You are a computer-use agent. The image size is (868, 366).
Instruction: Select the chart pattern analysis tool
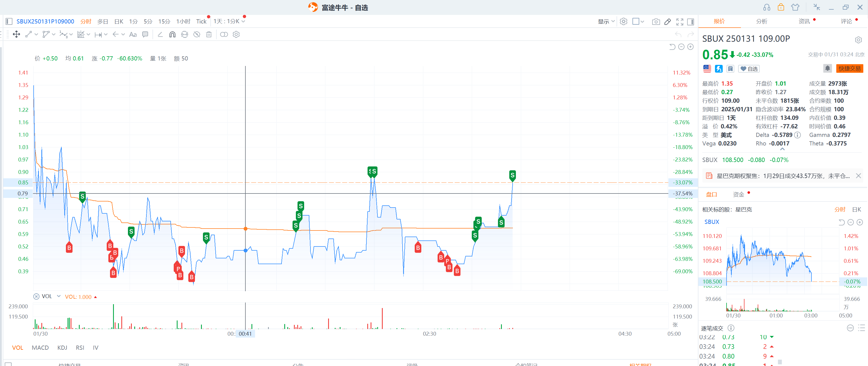pos(81,35)
